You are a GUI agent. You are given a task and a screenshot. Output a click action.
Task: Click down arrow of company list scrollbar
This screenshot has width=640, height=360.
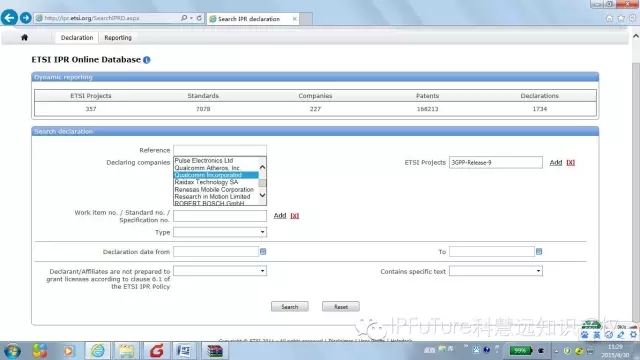point(262,195)
